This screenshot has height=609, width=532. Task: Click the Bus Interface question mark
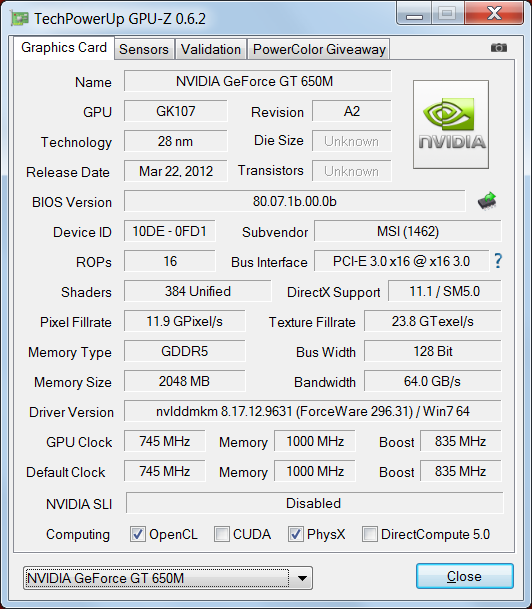coord(498,261)
